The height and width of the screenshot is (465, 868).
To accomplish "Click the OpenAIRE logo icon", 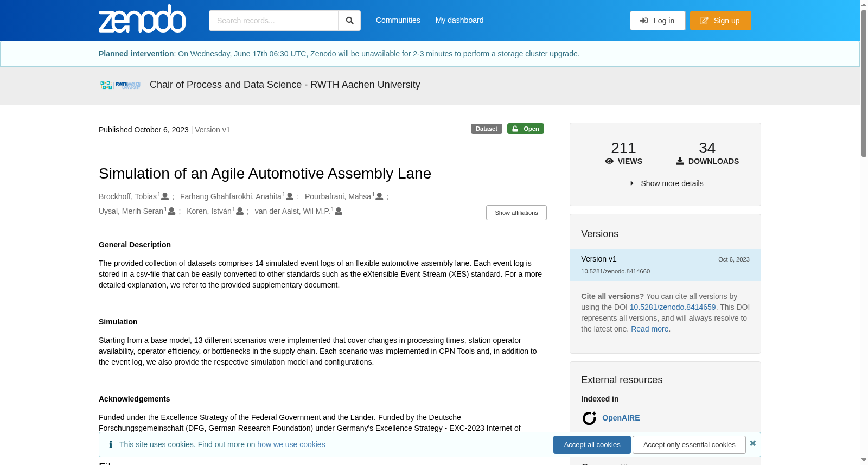I will pos(589,418).
